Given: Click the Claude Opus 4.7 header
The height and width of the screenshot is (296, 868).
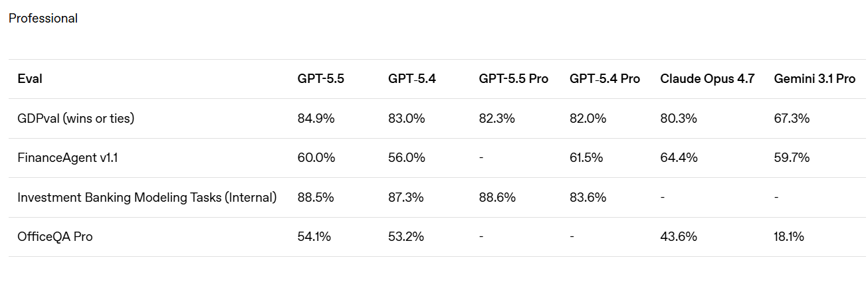Looking at the screenshot, I should pos(707,79).
